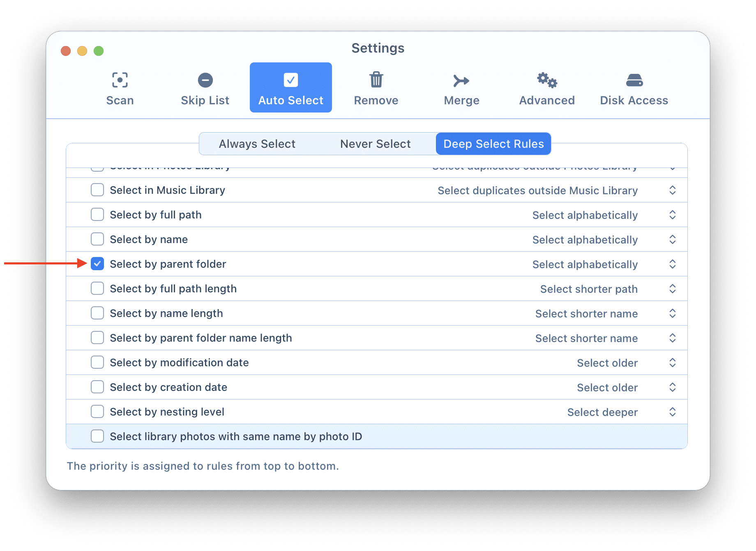Open the Merge settings pane
This screenshot has height=551, width=756.
coord(461,88)
